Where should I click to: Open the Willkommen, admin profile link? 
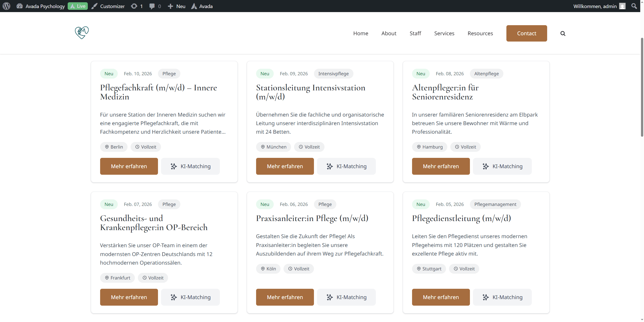coord(595,6)
